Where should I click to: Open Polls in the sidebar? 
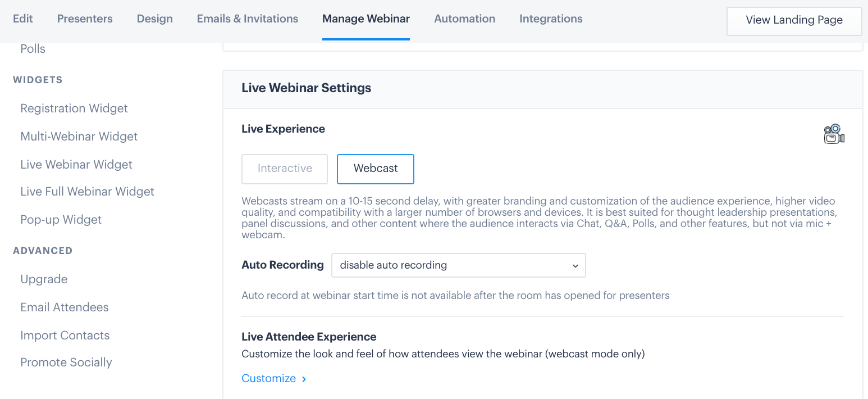tap(33, 49)
